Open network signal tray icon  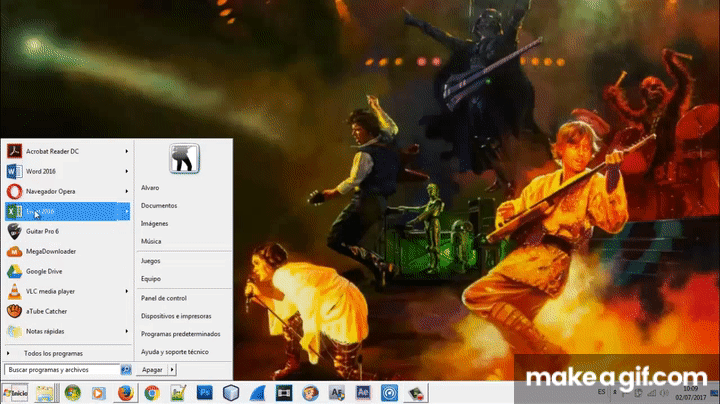[x=651, y=393]
